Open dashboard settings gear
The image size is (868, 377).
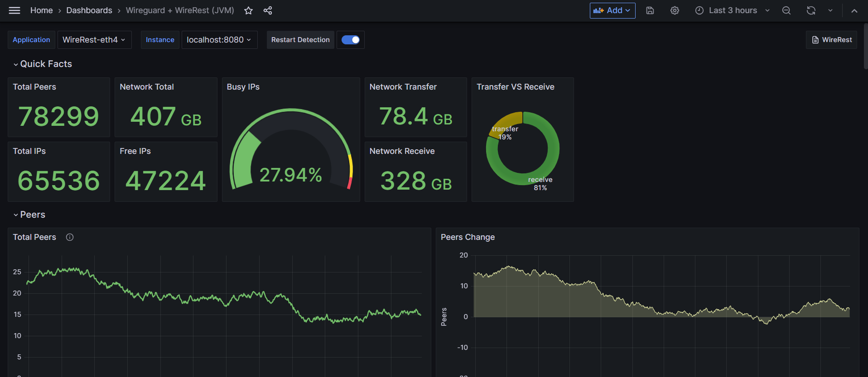[x=675, y=10]
